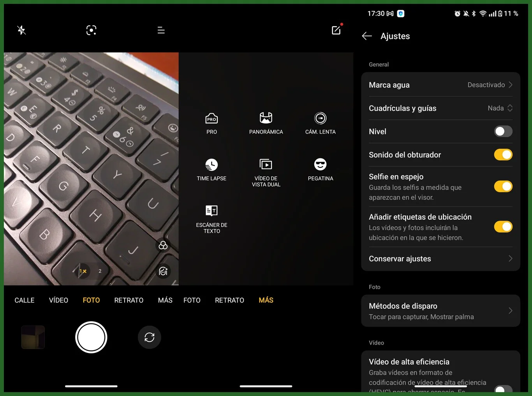Viewport: 532px width, 396px height.
Task: Open Marca agua setting
Action: 440,85
